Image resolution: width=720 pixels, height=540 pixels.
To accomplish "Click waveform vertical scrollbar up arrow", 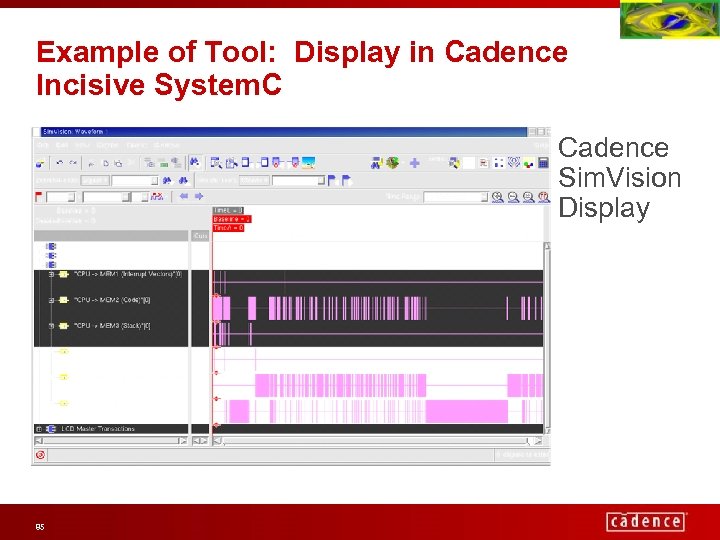I will 547,246.
